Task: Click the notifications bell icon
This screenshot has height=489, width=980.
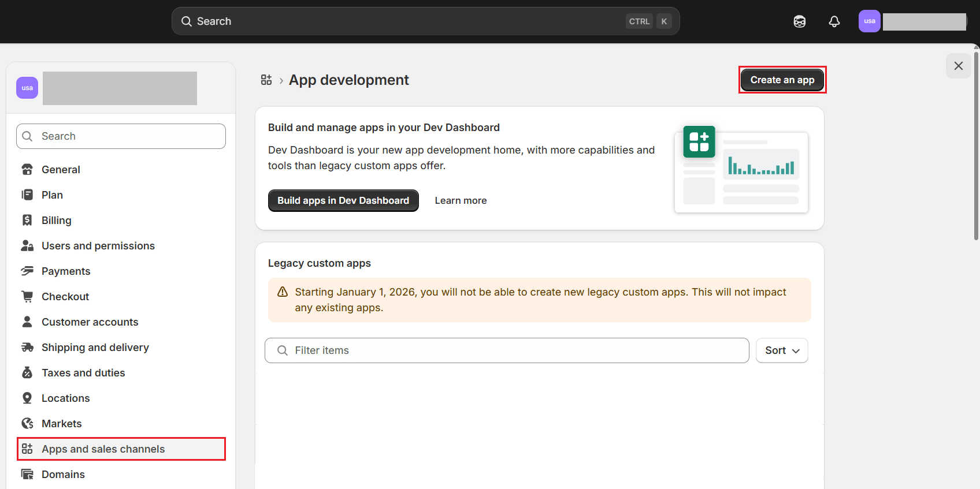Action: (834, 21)
